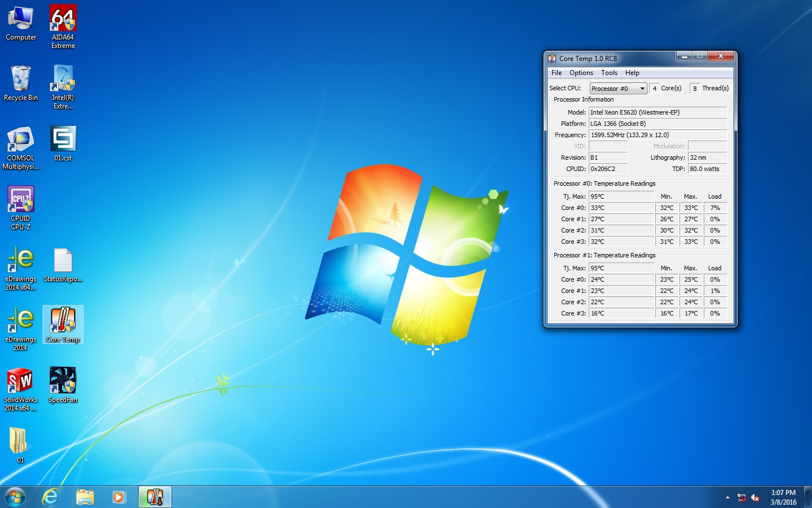Select the CPUID CPU-Z shortcut
The image size is (812, 508).
[x=21, y=208]
